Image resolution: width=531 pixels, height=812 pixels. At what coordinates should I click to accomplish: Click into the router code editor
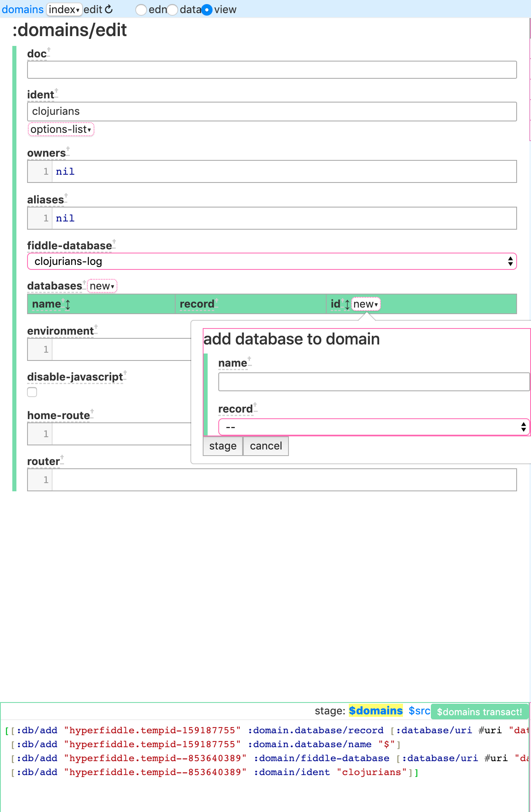[x=272, y=480]
